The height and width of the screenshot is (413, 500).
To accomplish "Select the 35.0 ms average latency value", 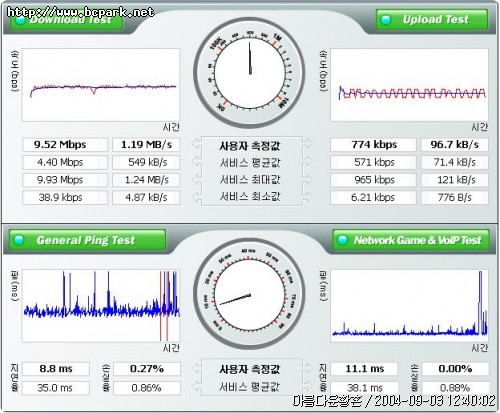I will tap(56, 388).
